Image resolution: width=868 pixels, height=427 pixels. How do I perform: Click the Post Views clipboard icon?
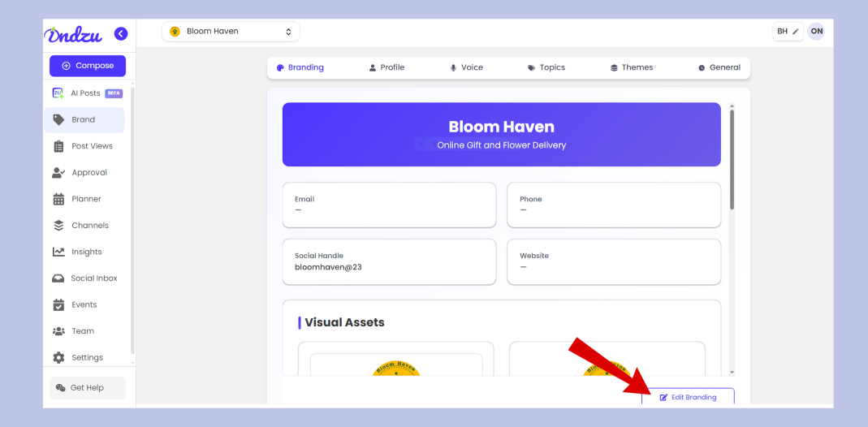(58, 146)
